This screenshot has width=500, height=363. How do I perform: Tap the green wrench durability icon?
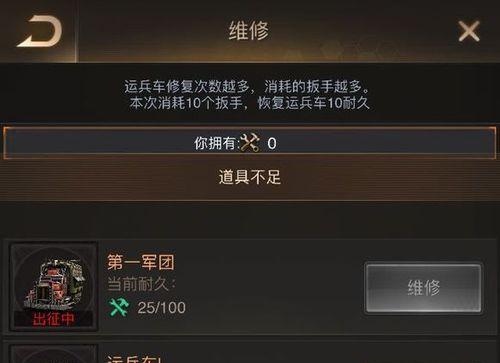tap(118, 307)
